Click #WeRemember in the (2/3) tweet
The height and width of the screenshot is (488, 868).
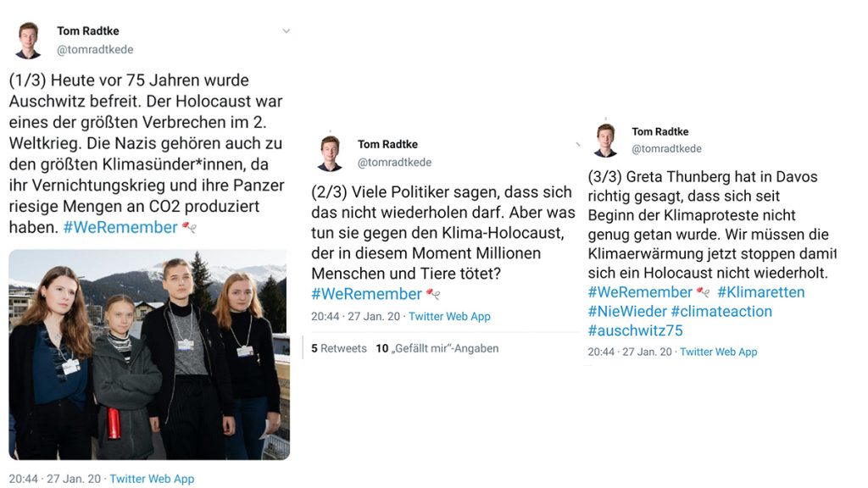pyautogui.click(x=366, y=294)
